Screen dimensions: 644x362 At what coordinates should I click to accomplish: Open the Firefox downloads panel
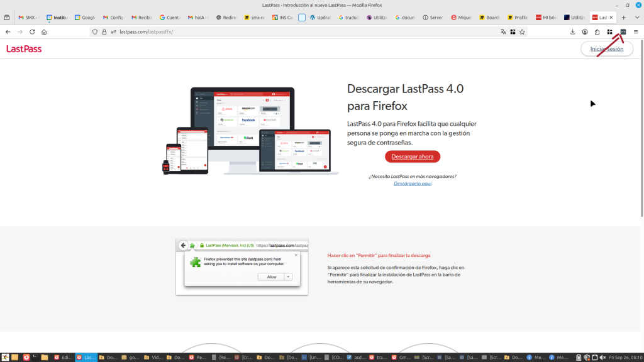pyautogui.click(x=573, y=31)
